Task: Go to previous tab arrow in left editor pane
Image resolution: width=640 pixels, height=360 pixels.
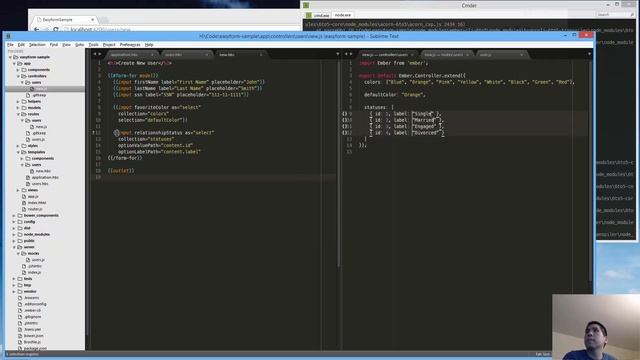Action: point(95,54)
